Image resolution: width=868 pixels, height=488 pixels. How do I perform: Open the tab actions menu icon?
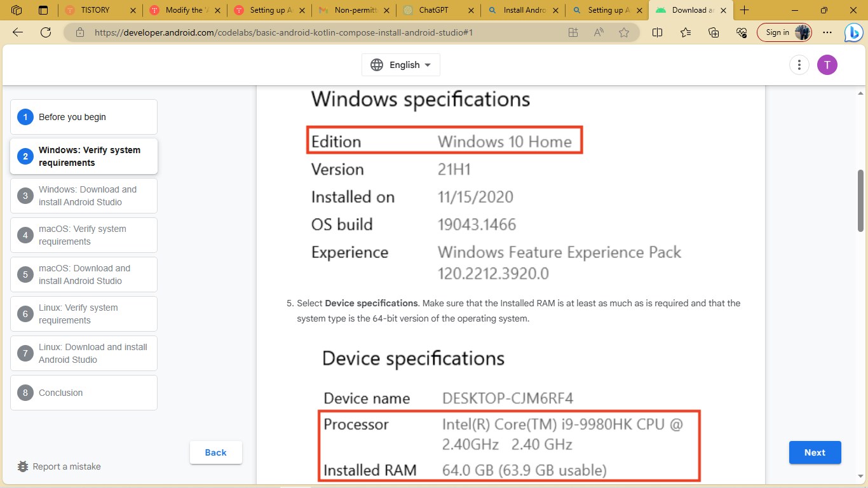click(43, 10)
